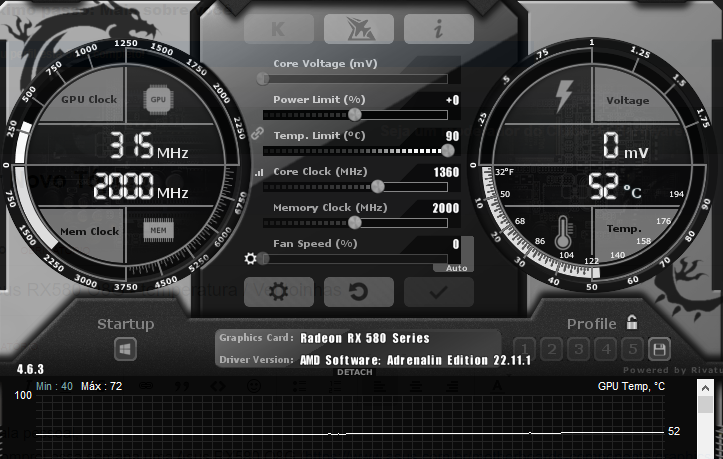Click the Fan Speed slider handle

tap(263, 258)
